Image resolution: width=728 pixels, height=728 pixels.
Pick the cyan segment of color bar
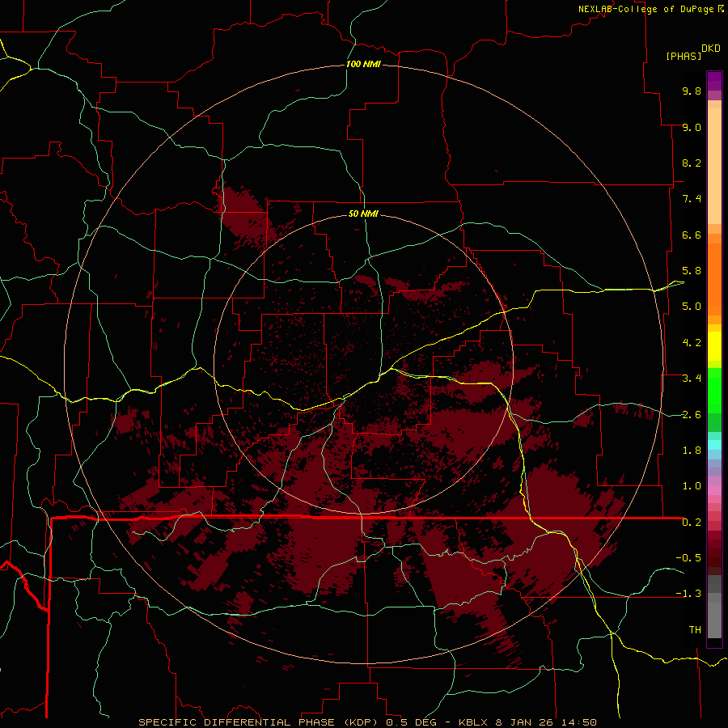click(x=714, y=445)
